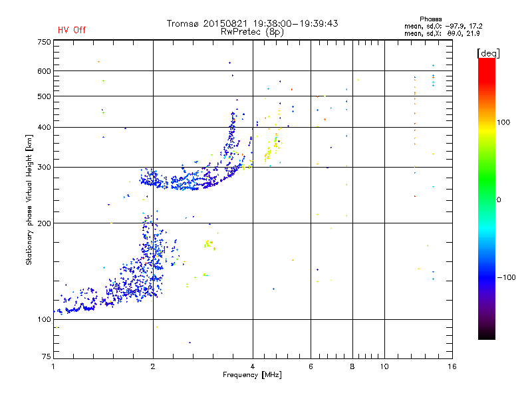Click the 'Frequency [MHz]' axis label
Image resolution: width=532 pixels, height=399 pixels.
[252, 375]
